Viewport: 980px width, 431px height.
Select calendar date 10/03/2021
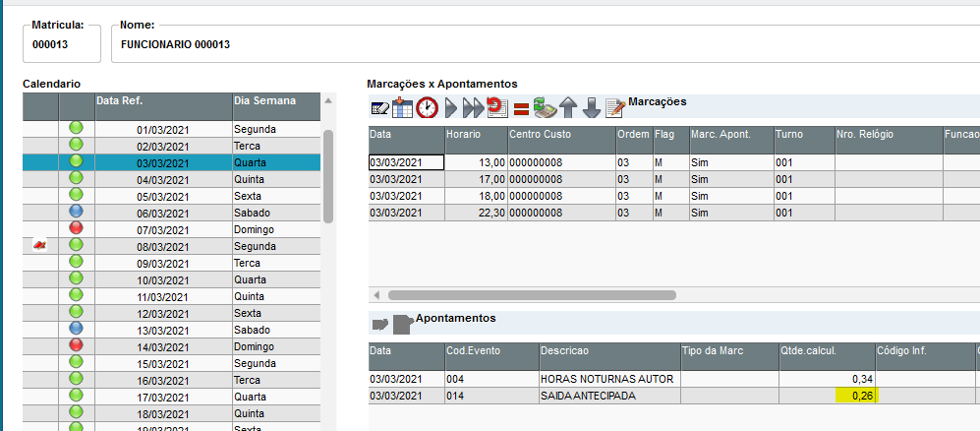tap(162, 280)
